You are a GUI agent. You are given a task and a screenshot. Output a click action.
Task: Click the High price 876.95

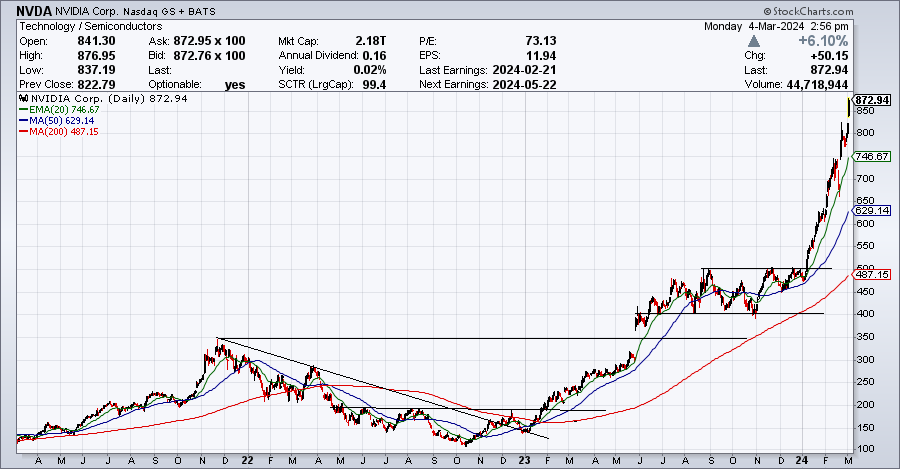pyautogui.click(x=96, y=55)
